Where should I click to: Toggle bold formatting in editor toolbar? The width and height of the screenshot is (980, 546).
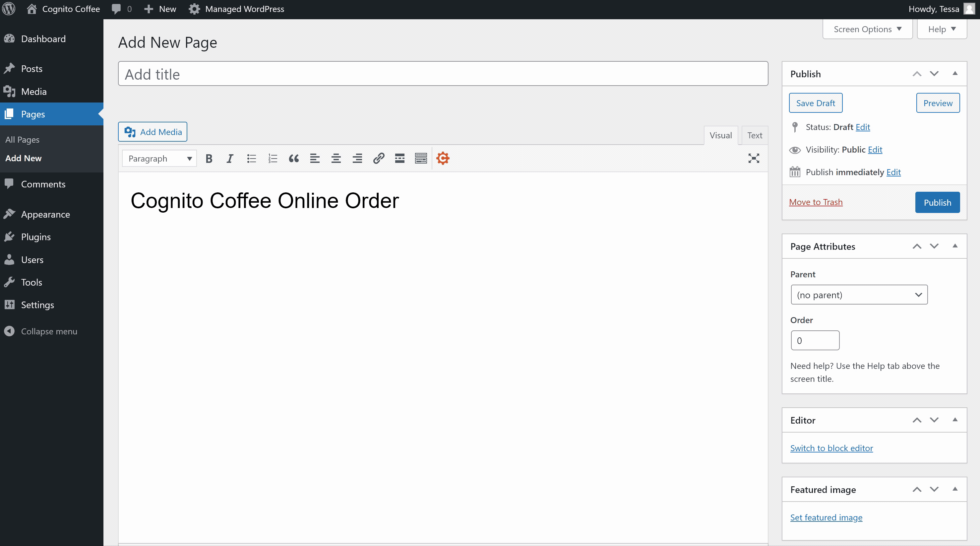pyautogui.click(x=209, y=159)
